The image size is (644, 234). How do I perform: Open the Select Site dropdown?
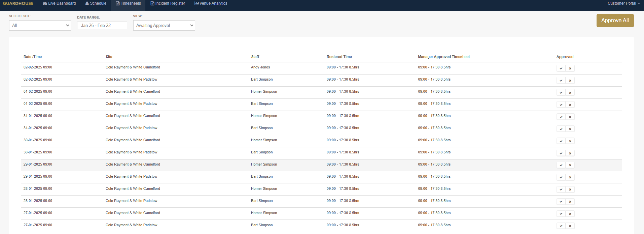click(40, 25)
